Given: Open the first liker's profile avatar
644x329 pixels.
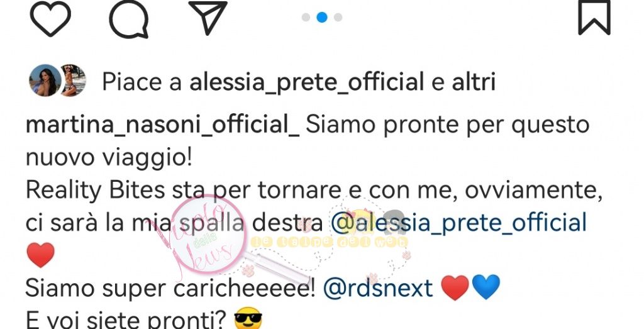Looking at the screenshot, I should coord(45,81).
